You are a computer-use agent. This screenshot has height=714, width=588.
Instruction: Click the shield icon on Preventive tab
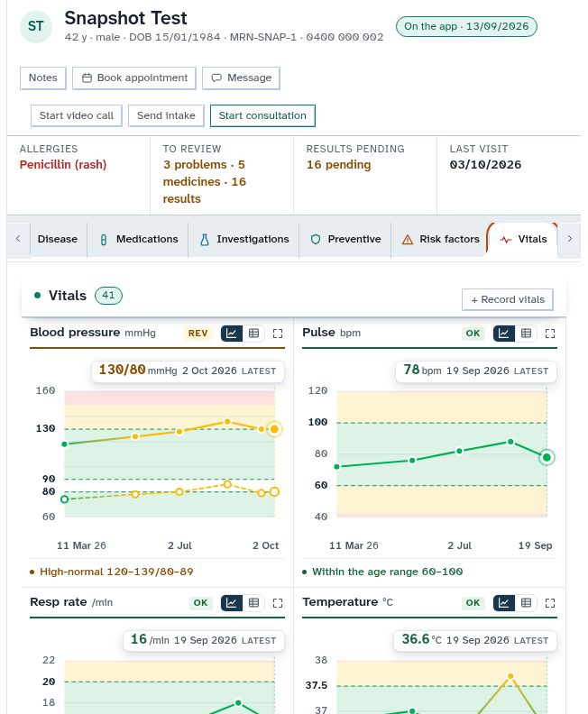[x=315, y=240]
